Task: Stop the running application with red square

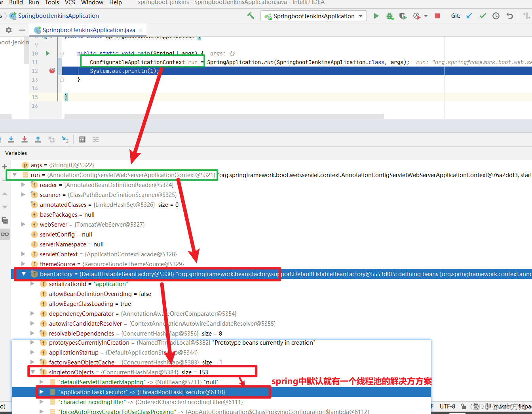Action: 437,16
